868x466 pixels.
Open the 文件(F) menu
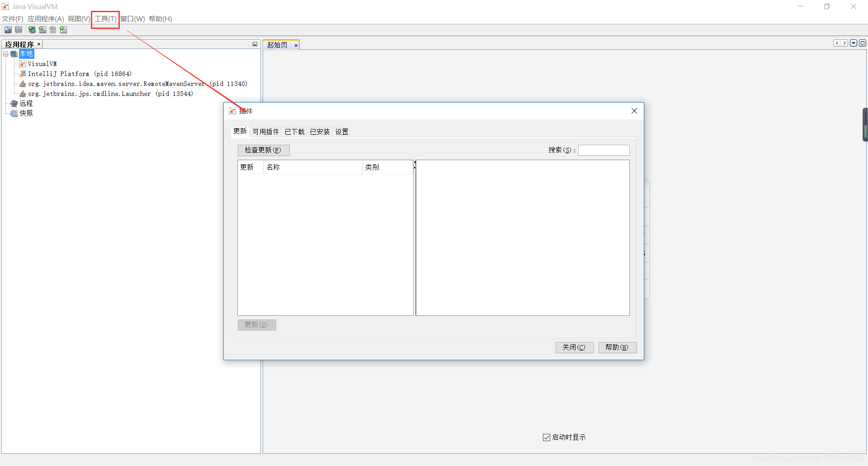pos(13,19)
